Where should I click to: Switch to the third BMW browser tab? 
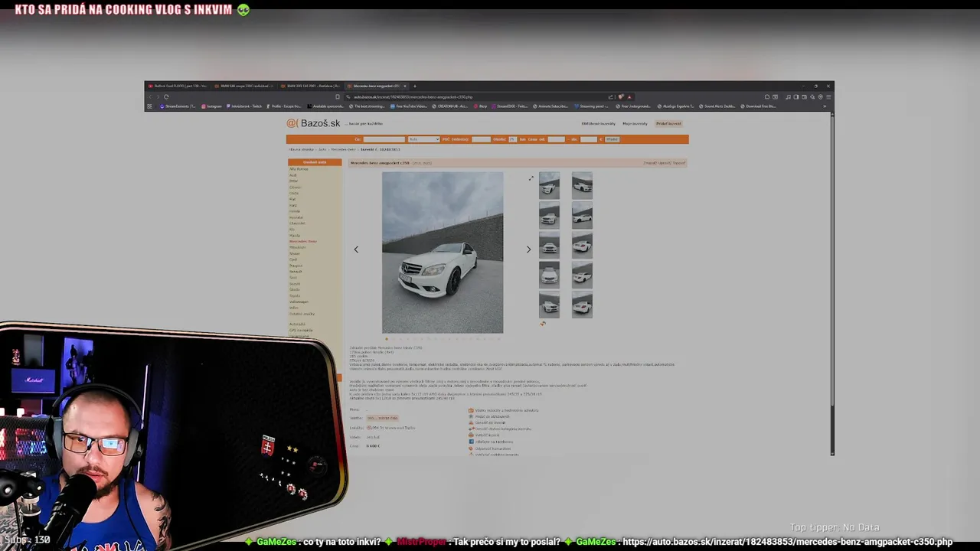(309, 86)
